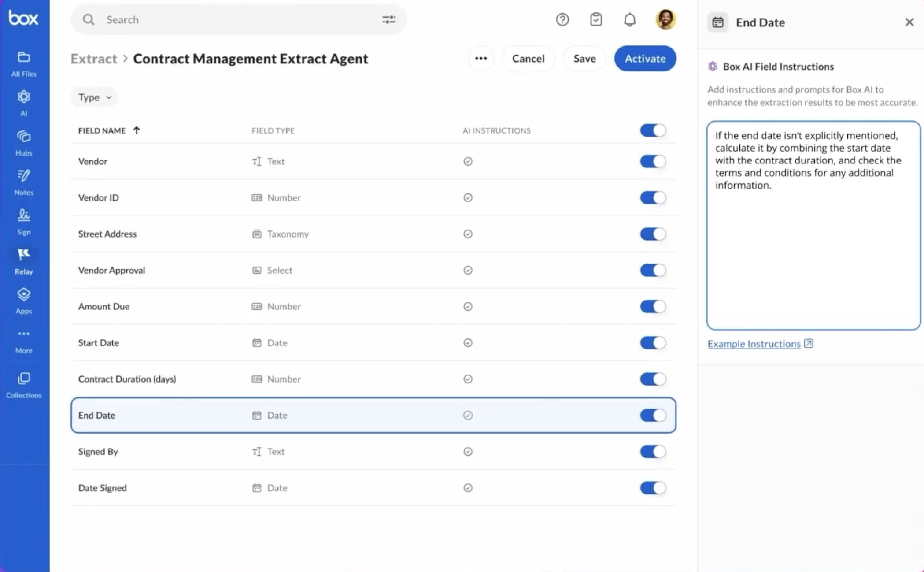This screenshot has width=924, height=572.
Task: Open Notes from the sidebar
Action: [x=24, y=182]
